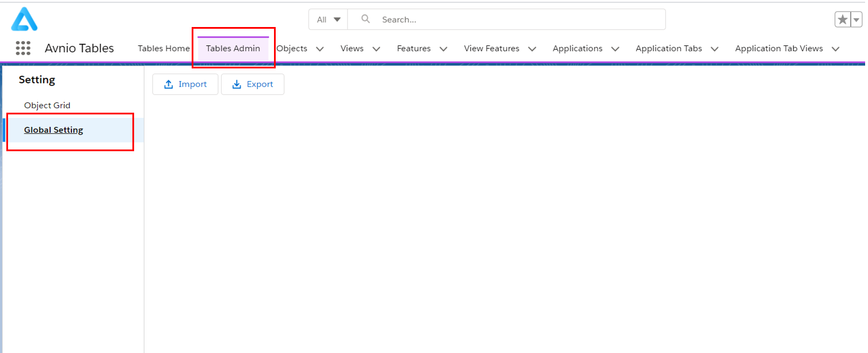Viewport: 868px width, 353px height.
Task: Open the favorites list dropdown arrow
Action: [x=856, y=20]
